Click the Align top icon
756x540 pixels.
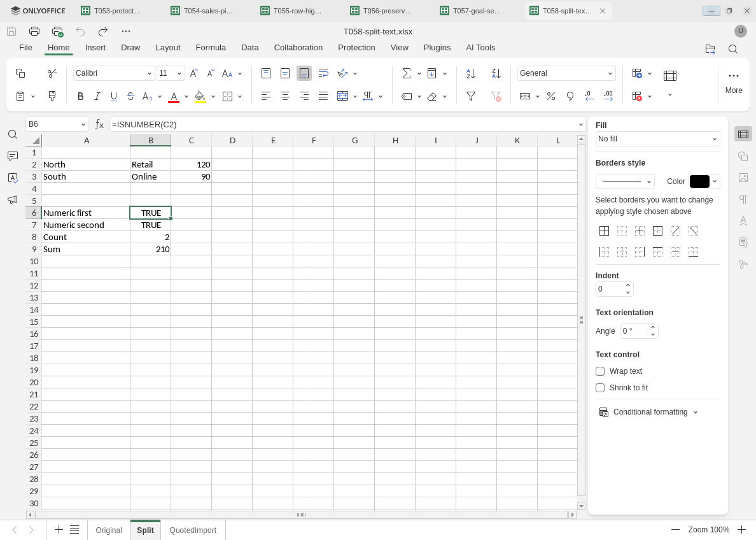265,73
